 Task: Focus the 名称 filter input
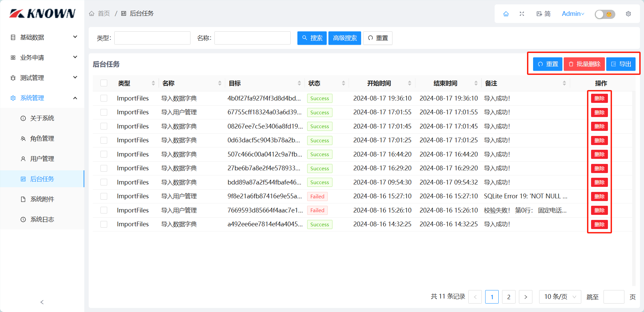tap(253, 38)
